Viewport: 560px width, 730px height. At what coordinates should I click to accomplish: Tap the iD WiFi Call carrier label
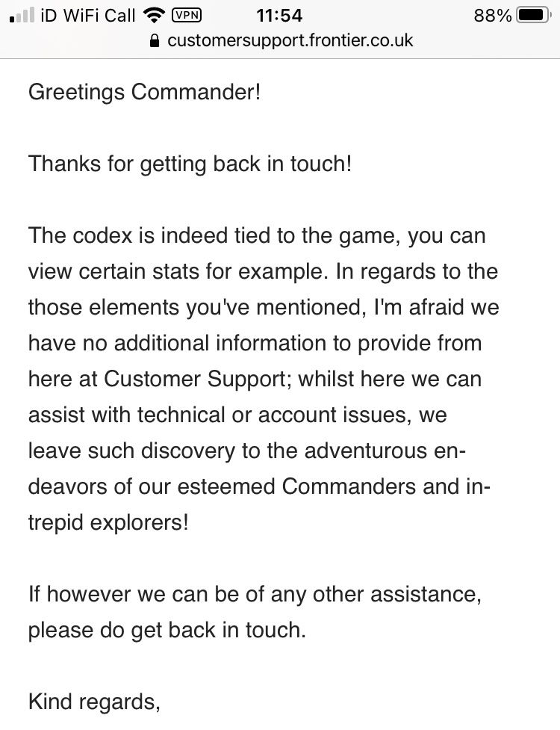pos(88,16)
